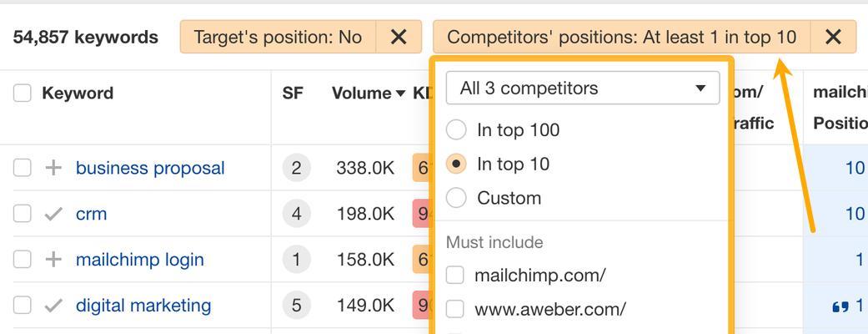Select the In top 100 radio option
The image size is (868, 334).
pos(456,129)
